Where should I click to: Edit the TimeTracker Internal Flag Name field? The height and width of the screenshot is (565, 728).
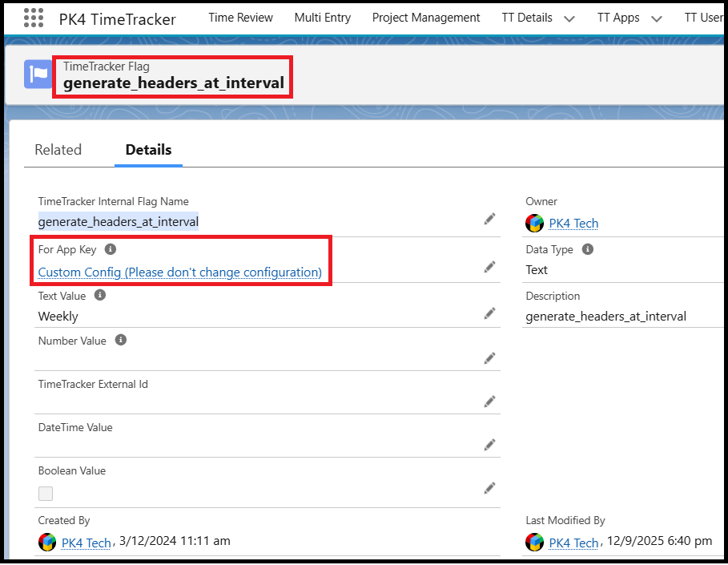[489, 219]
